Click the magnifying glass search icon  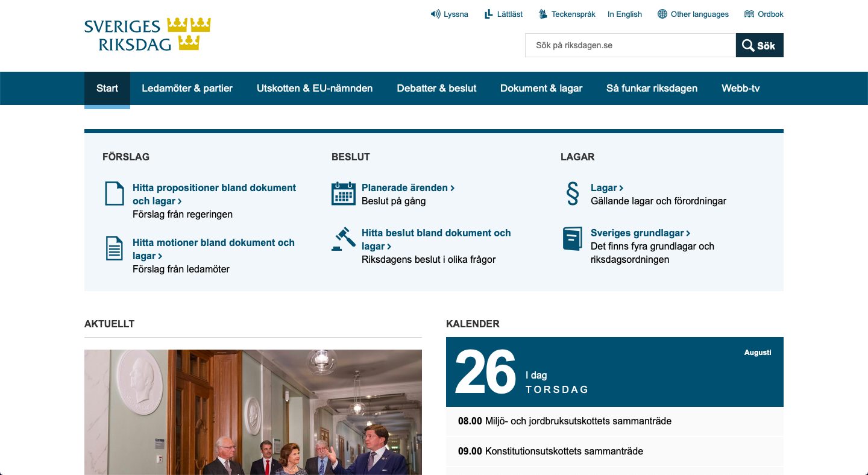pos(748,45)
